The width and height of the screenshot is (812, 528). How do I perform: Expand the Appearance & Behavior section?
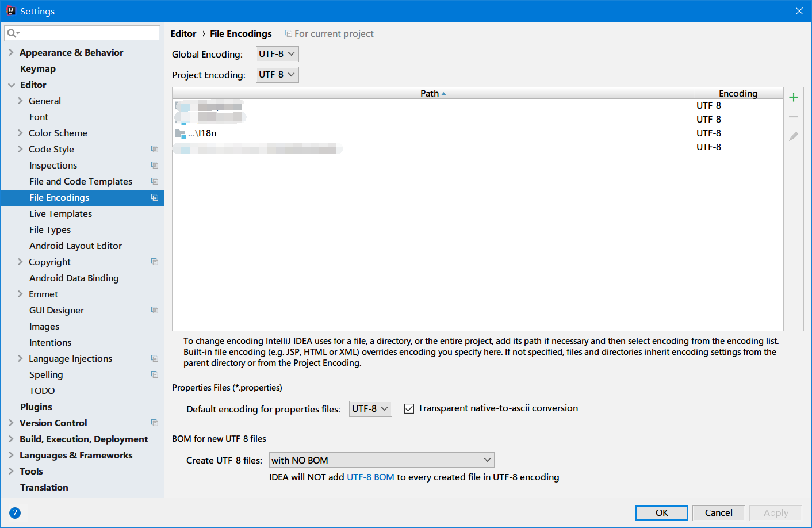11,52
